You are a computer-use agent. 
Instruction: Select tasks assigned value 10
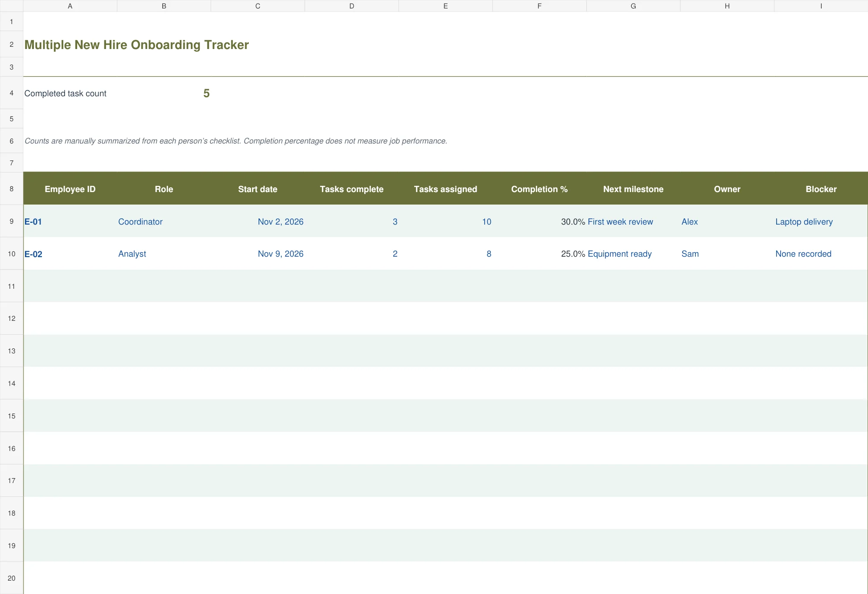[445, 221]
